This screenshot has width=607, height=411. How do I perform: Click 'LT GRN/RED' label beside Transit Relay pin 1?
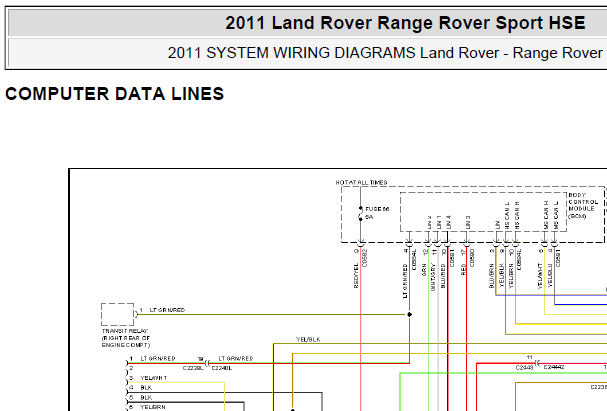167,310
